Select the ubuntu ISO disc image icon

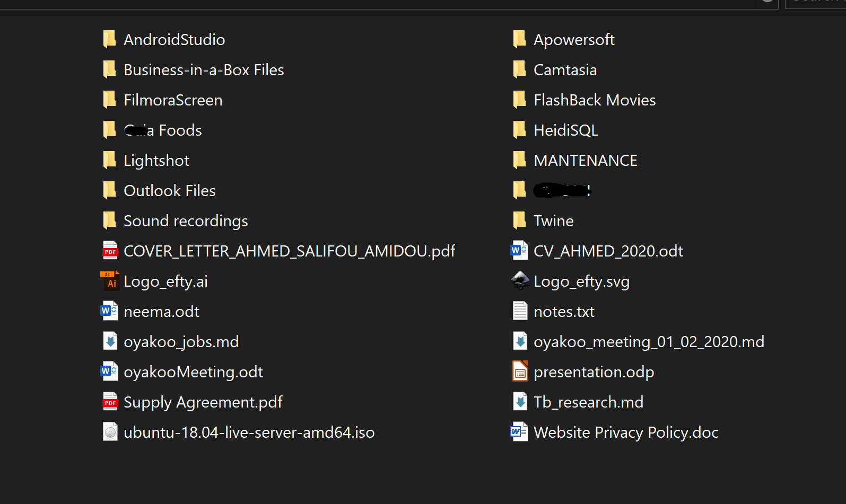tap(110, 432)
